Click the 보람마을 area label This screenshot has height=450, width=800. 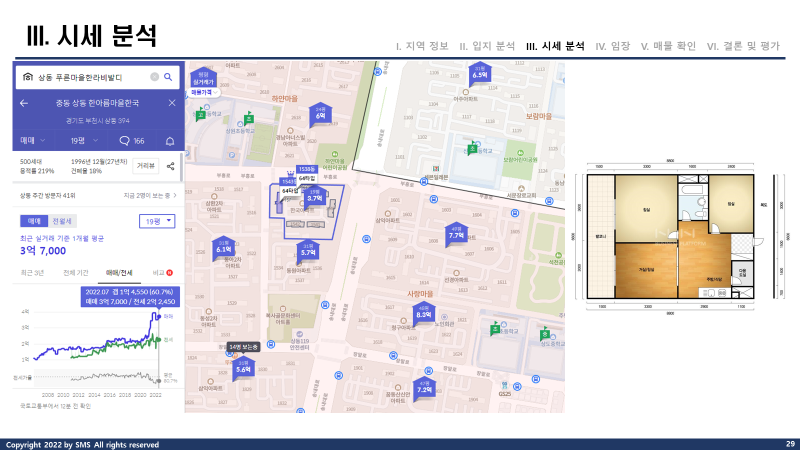coord(539,116)
